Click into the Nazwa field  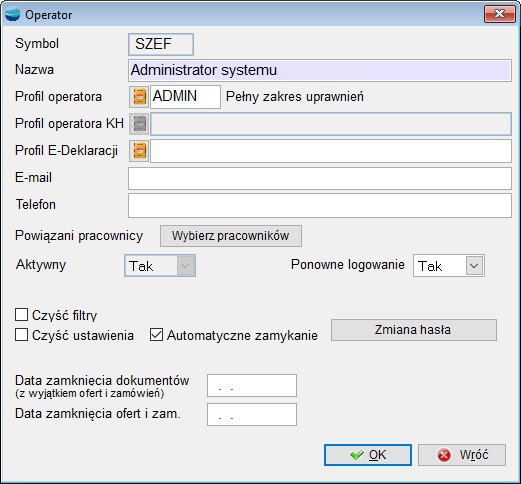(320, 70)
